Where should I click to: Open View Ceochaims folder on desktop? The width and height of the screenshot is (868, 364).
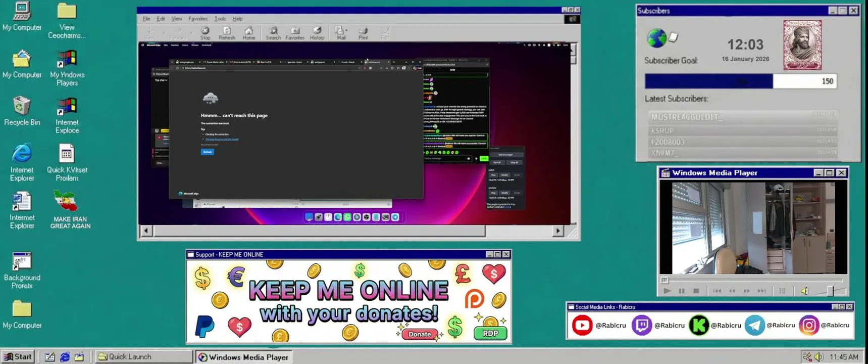tap(67, 21)
